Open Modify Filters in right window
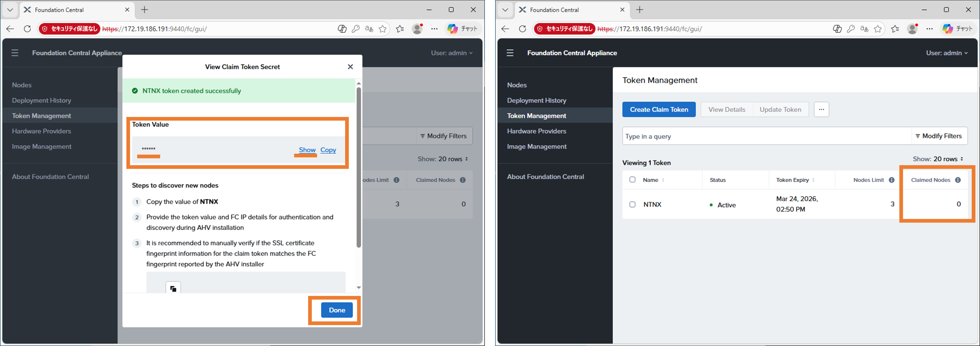 (x=939, y=136)
